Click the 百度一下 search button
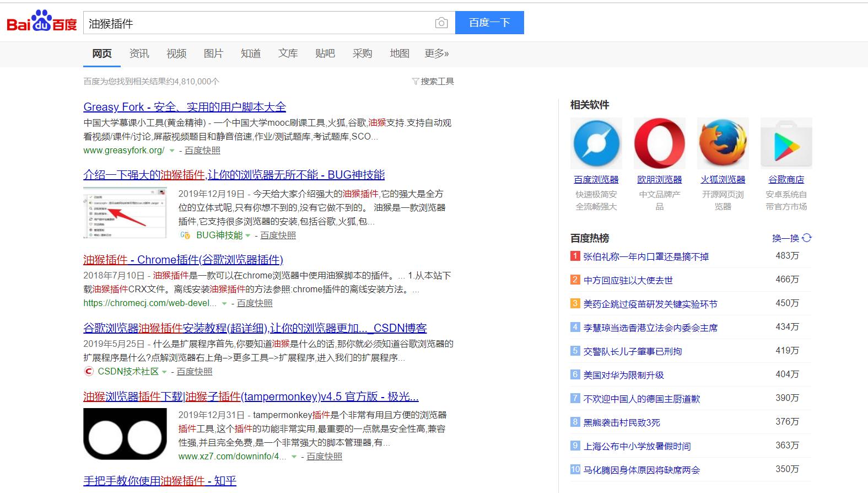Screen dimensions: 868x493 coord(489,23)
